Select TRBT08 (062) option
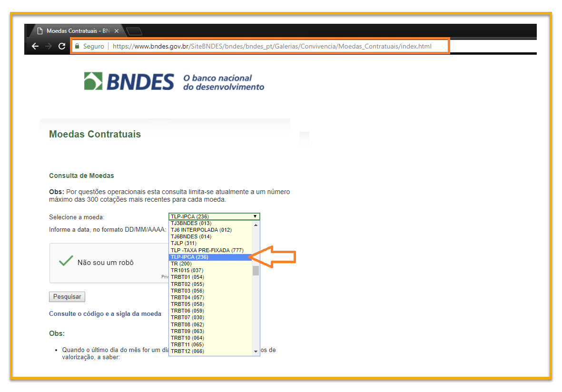Viewport: 562px width, 392px height. coord(210,324)
